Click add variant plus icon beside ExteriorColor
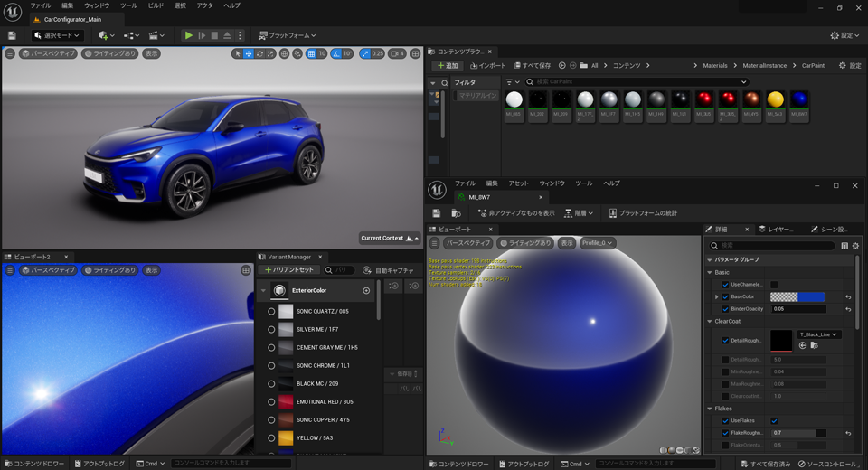The width and height of the screenshot is (868, 470). click(x=366, y=290)
